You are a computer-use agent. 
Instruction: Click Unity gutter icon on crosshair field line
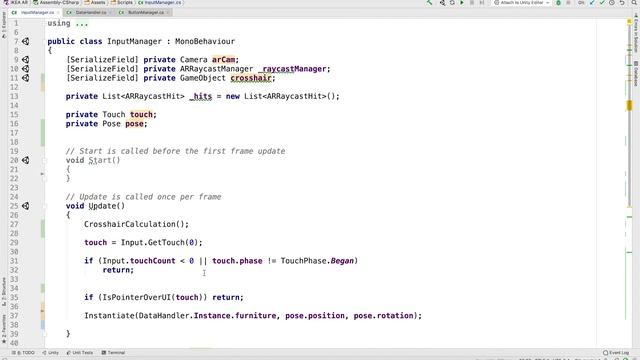pyautogui.click(x=25, y=78)
